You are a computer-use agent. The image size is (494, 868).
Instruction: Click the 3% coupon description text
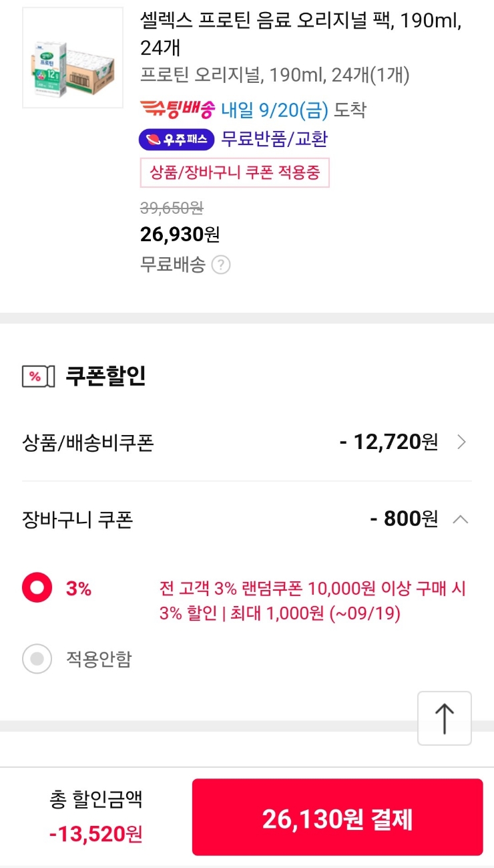(312, 601)
